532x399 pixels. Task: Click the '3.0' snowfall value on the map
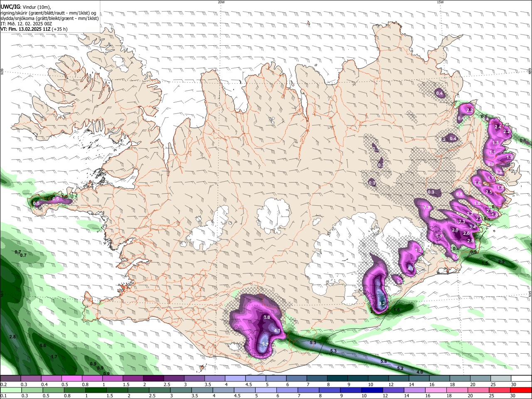267,317
